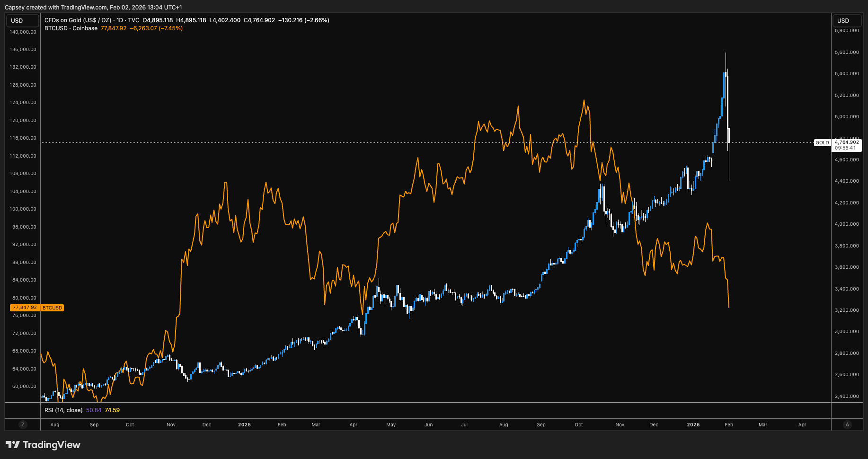Click the orange BTCUSD price axis tag
The width and height of the screenshot is (868, 459).
coord(52,308)
